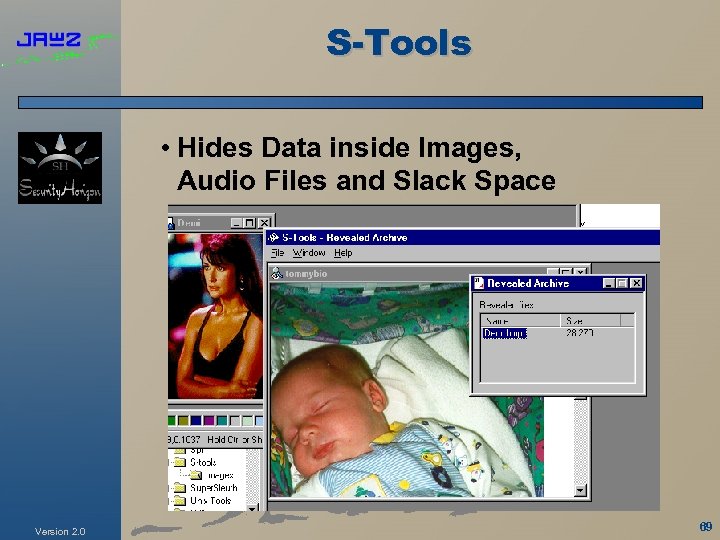Image resolution: width=720 pixels, height=540 pixels.
Task: Pick the olive palette swatch
Action: point(183,421)
